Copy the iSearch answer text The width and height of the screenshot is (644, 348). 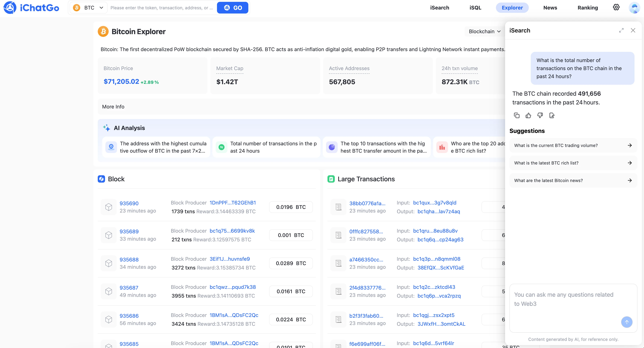[517, 115]
